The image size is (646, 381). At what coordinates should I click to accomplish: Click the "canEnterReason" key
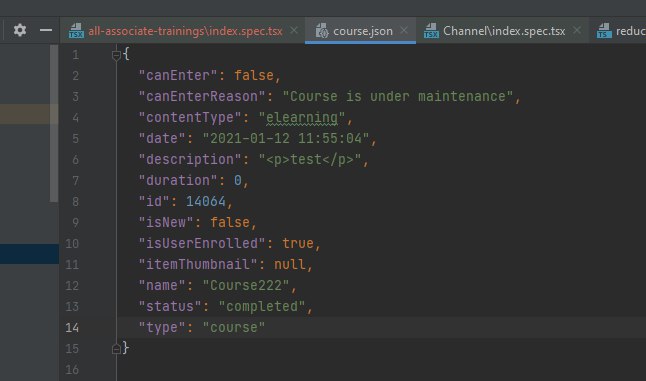pyautogui.click(x=202, y=96)
